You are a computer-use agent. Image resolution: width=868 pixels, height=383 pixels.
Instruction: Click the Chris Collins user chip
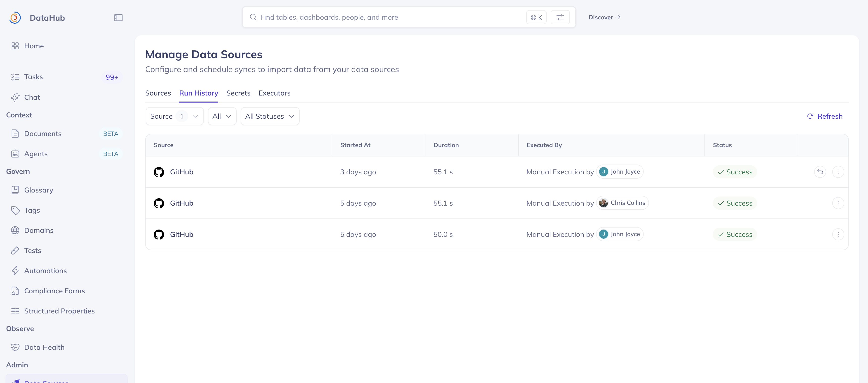(622, 203)
